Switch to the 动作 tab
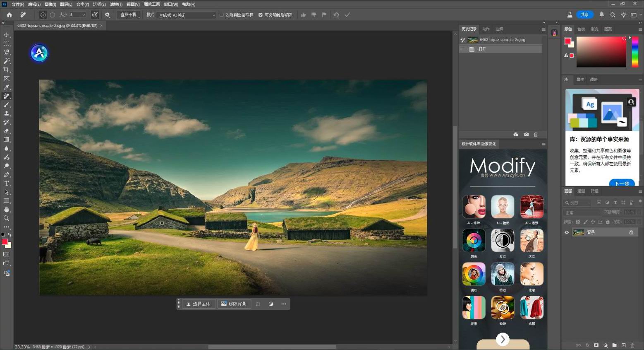Image resolution: width=644 pixels, height=350 pixels. coord(486,29)
